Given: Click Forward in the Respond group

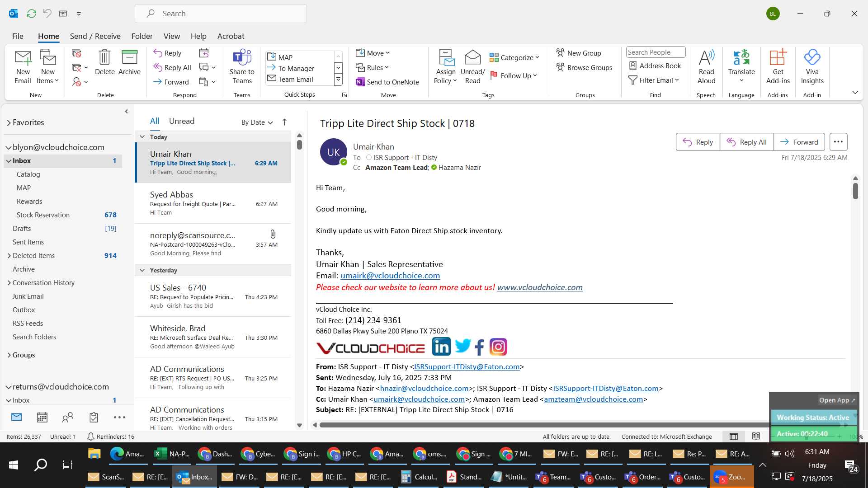Looking at the screenshot, I should pyautogui.click(x=171, y=82).
